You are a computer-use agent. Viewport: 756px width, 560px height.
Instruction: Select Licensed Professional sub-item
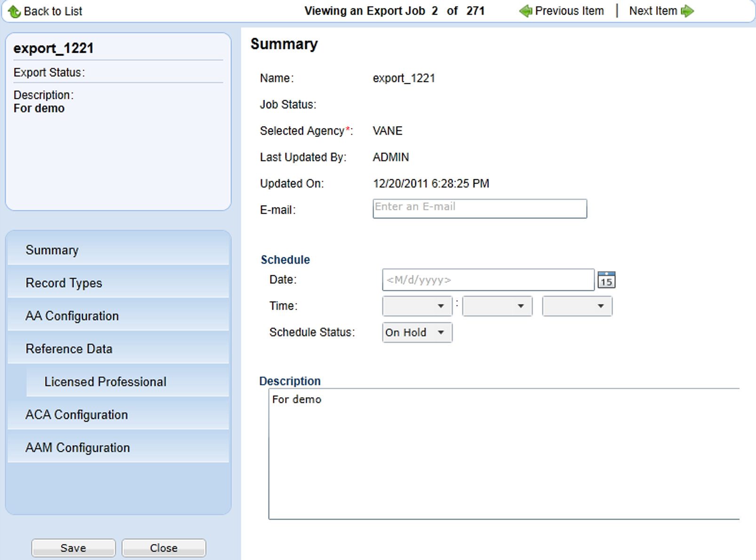105,382
